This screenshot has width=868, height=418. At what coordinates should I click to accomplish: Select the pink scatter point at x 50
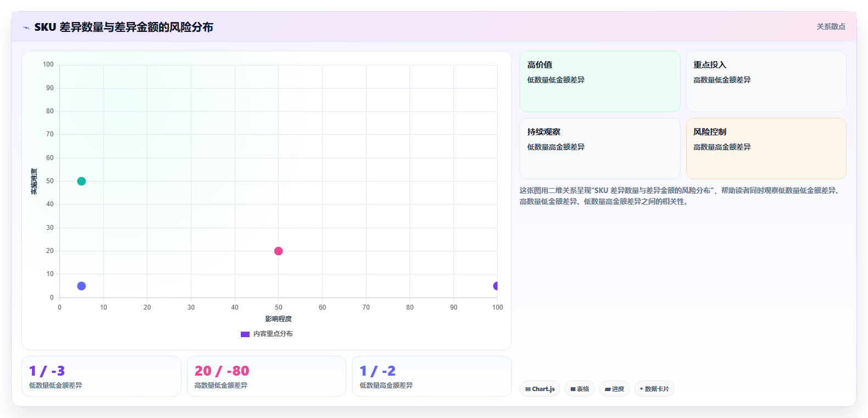coord(279,251)
